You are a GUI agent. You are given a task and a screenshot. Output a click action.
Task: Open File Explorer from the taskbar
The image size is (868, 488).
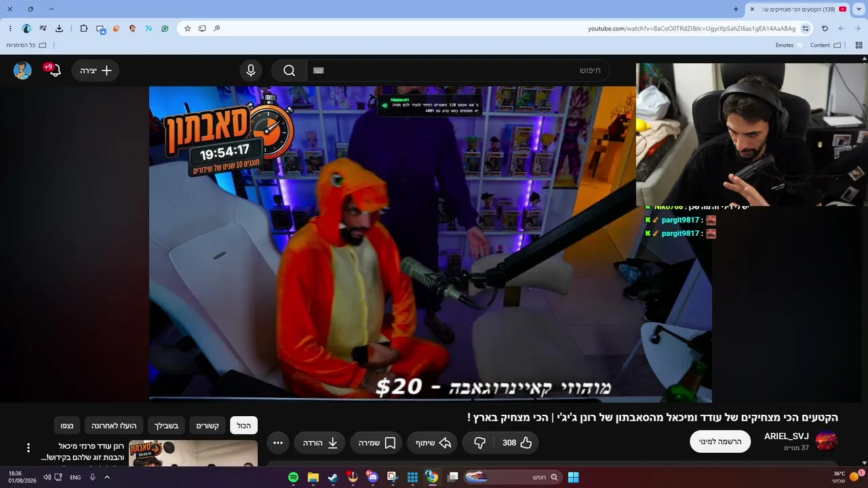point(313,477)
